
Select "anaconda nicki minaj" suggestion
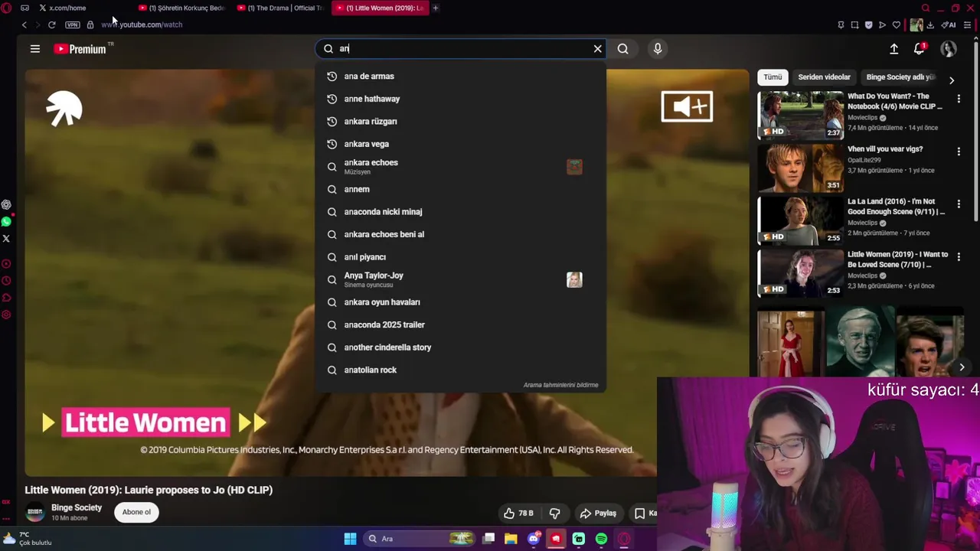[x=460, y=212]
